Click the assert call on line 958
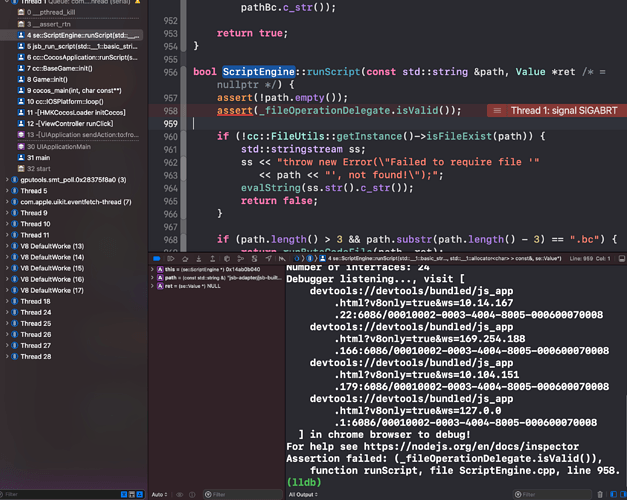Screen dimensions: 627x500 [x=235, y=111]
